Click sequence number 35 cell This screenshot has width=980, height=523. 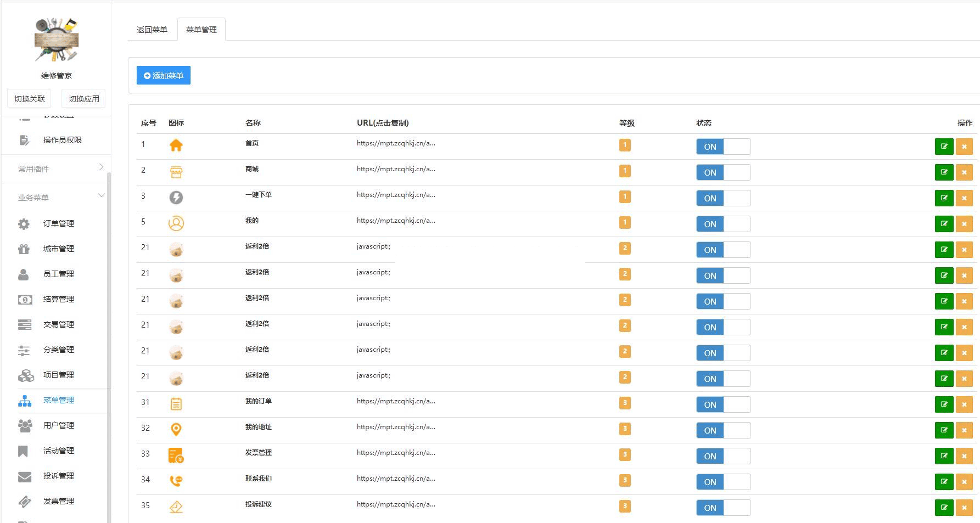point(145,505)
